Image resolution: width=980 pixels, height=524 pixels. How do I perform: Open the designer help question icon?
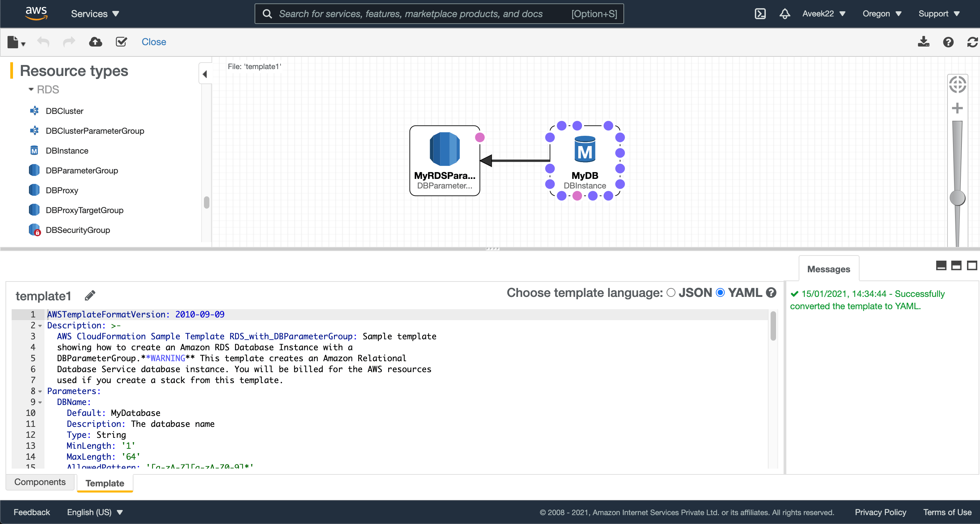coord(948,42)
